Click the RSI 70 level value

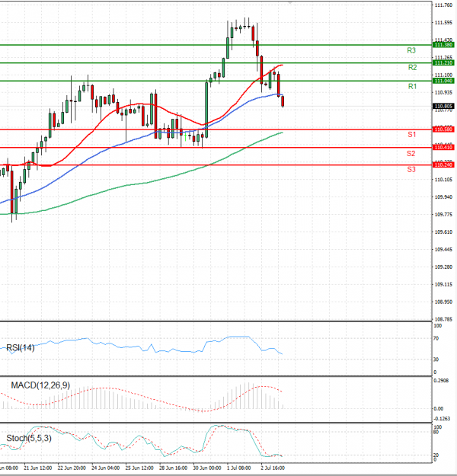click(436, 338)
